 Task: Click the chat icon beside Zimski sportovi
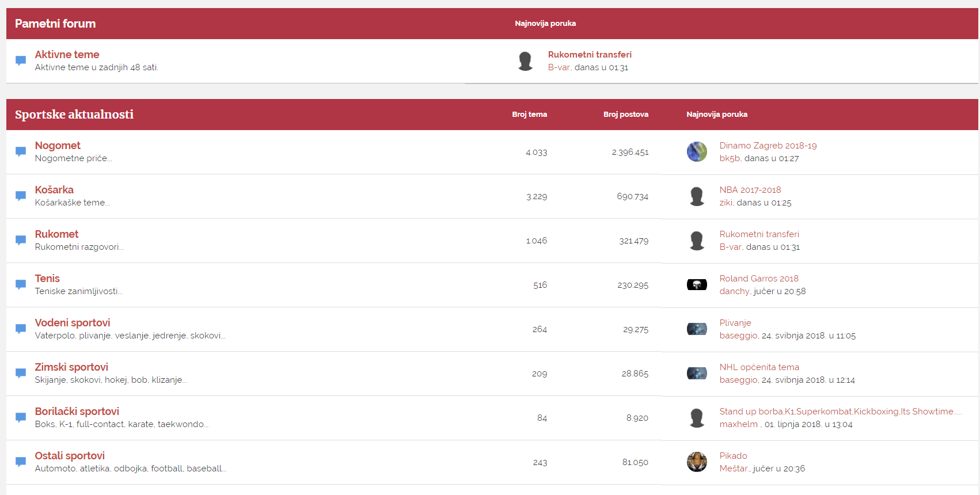21,373
